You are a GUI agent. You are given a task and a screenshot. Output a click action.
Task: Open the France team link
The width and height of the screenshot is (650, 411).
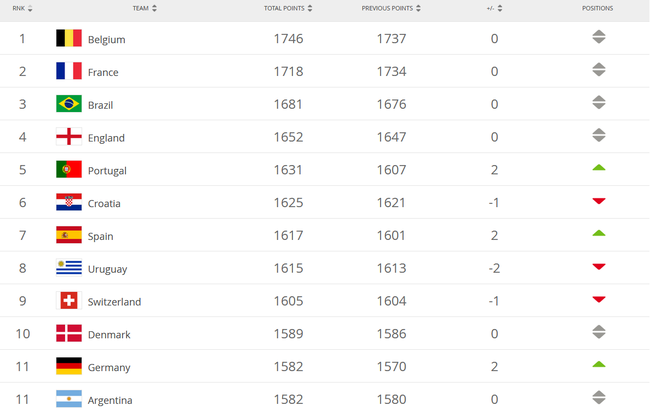pyautogui.click(x=103, y=72)
